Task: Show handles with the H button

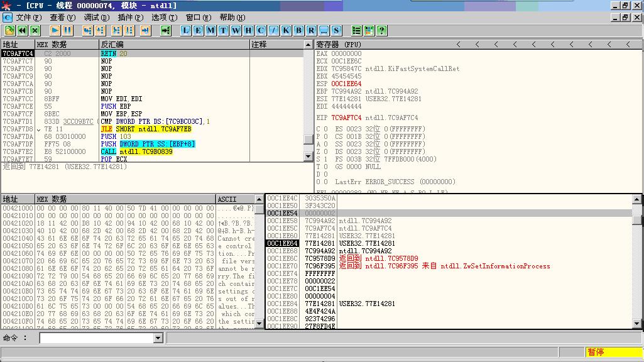Action: pyautogui.click(x=248, y=30)
